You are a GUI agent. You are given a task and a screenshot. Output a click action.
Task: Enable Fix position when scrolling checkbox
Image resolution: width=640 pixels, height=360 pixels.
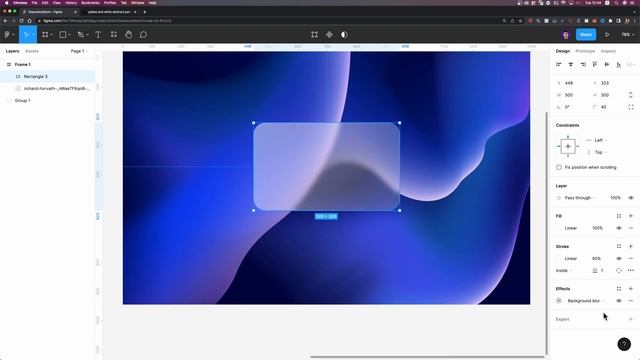(559, 167)
